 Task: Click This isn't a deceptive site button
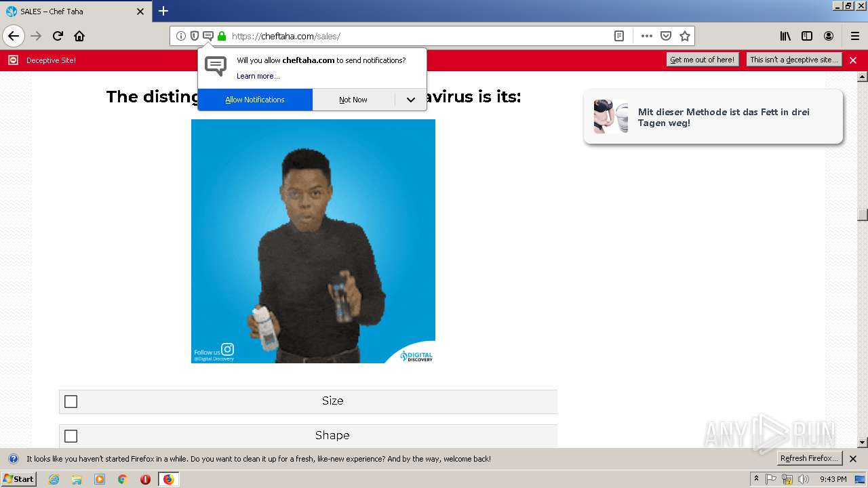[793, 60]
